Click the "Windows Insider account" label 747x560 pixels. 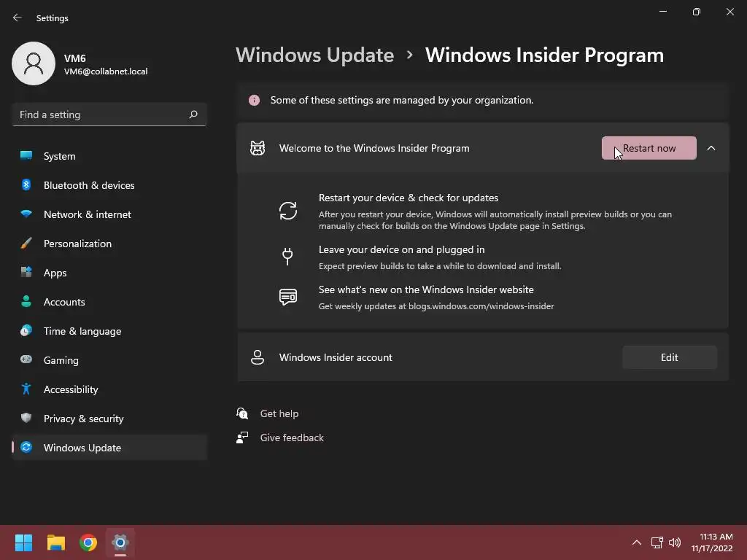pos(336,357)
